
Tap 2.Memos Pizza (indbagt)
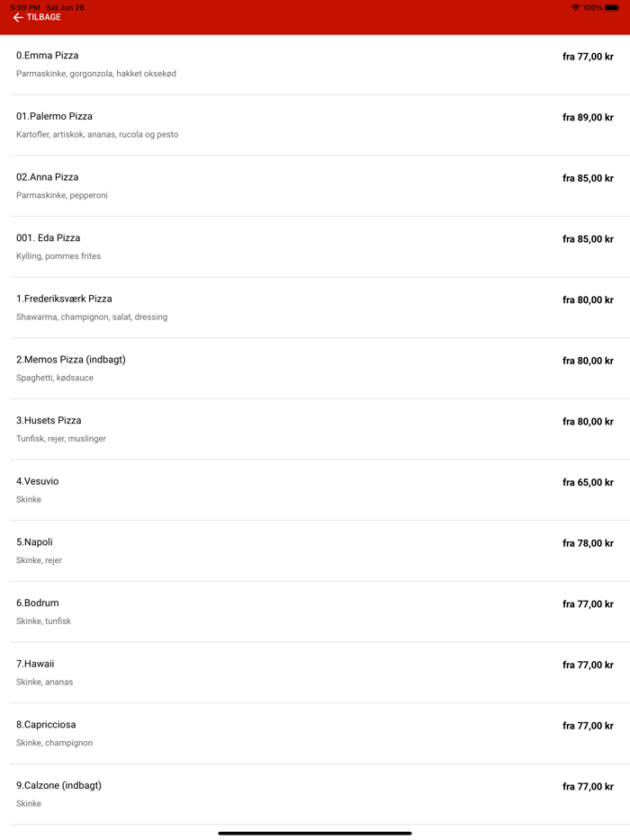coord(71,360)
